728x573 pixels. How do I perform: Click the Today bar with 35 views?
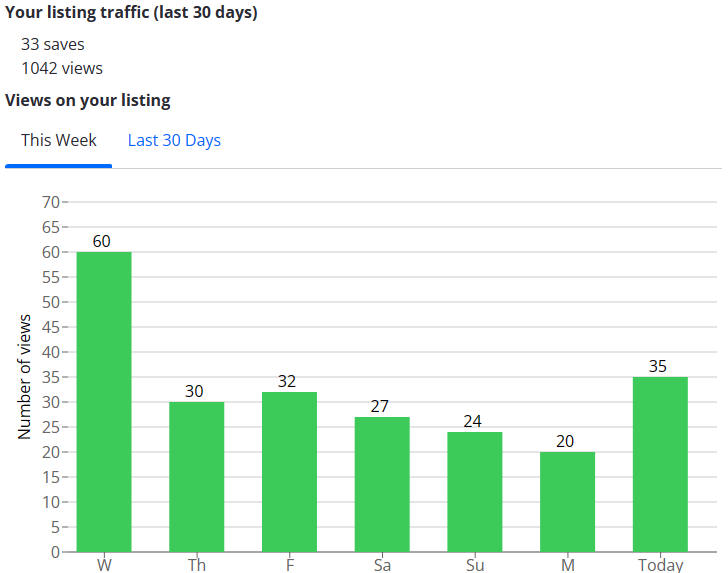[x=660, y=464]
